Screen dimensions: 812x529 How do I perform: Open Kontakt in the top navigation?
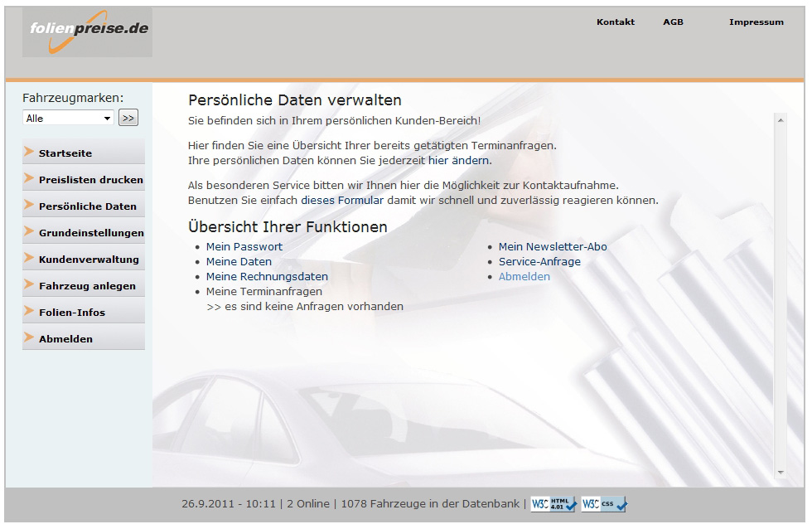[x=615, y=22]
